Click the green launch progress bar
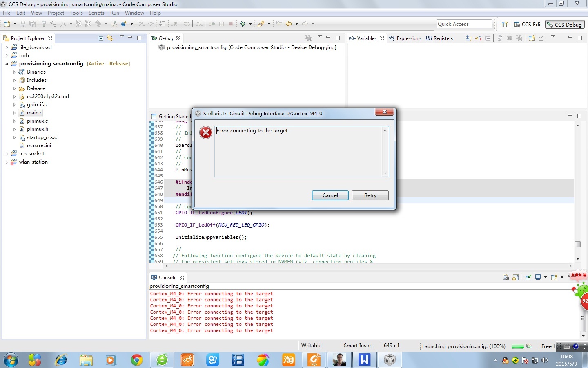Viewport: 588px width, 368px height. click(517, 346)
